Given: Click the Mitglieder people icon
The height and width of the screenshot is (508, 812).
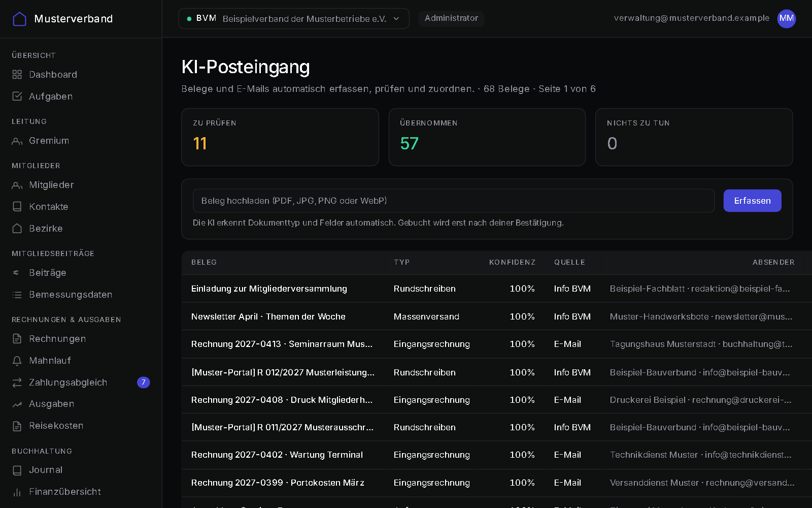Looking at the screenshot, I should (17, 185).
